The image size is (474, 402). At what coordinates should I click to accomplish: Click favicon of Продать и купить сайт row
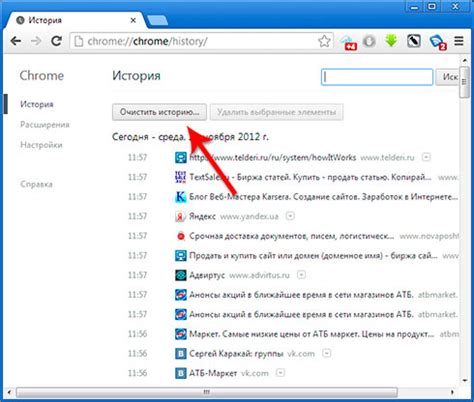click(x=181, y=256)
